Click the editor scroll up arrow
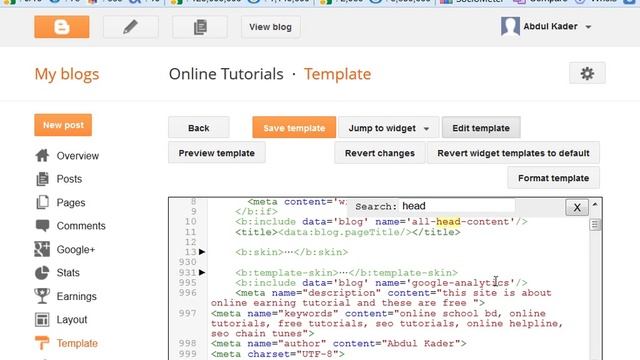Screen dimensions: 640x360 (595, 204)
